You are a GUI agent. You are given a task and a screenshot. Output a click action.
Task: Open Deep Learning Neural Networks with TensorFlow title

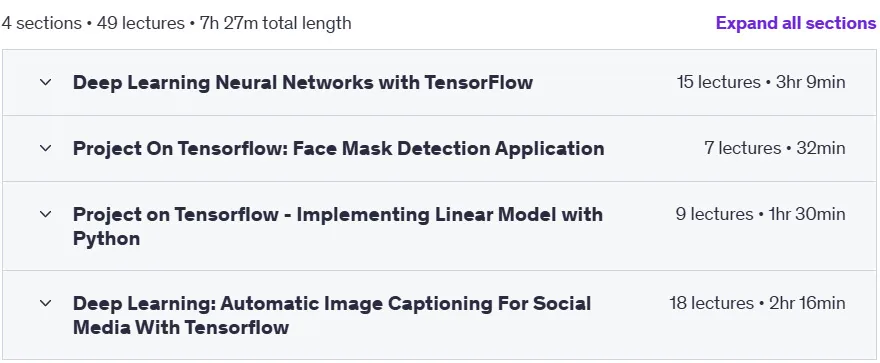[302, 82]
